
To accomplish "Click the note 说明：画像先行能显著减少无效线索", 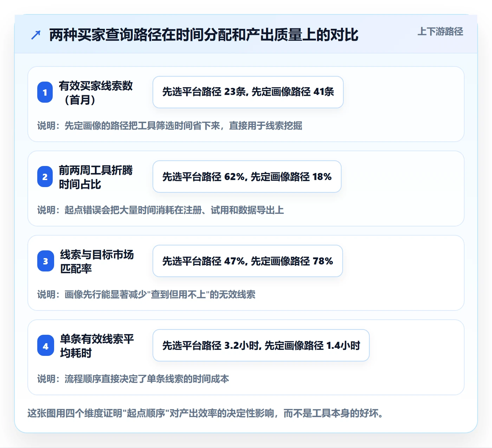I will coord(146,294).
